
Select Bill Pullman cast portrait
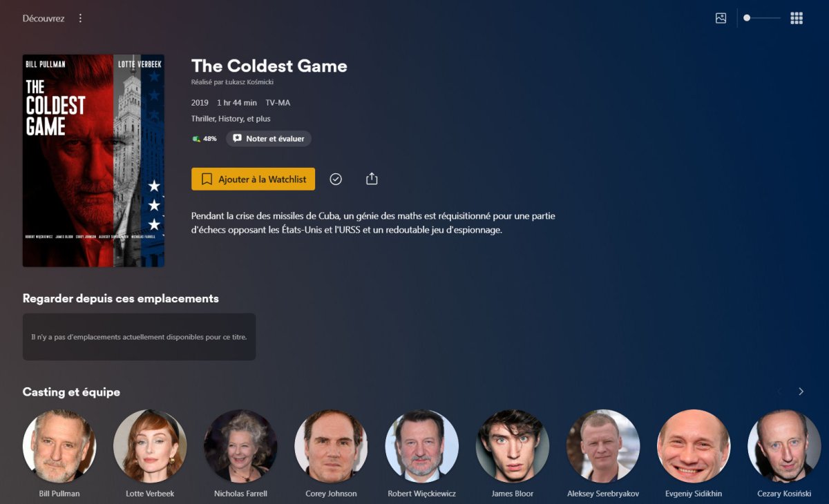[x=59, y=446]
